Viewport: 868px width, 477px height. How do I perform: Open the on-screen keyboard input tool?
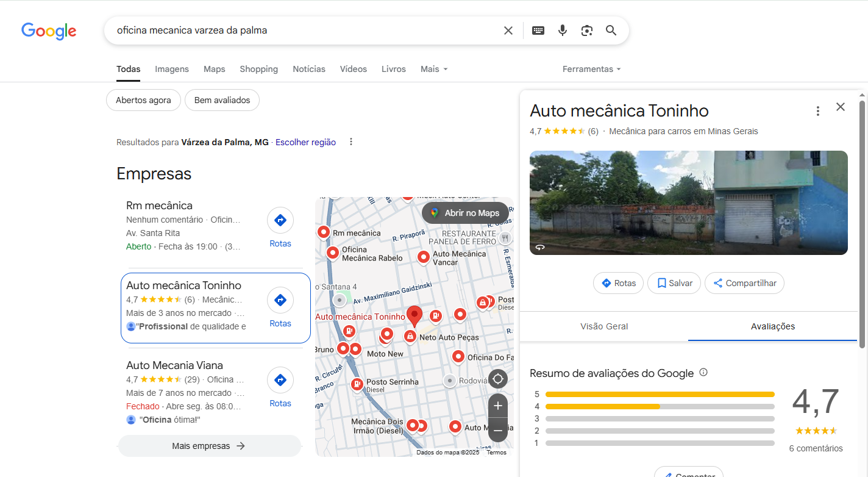tap(538, 30)
